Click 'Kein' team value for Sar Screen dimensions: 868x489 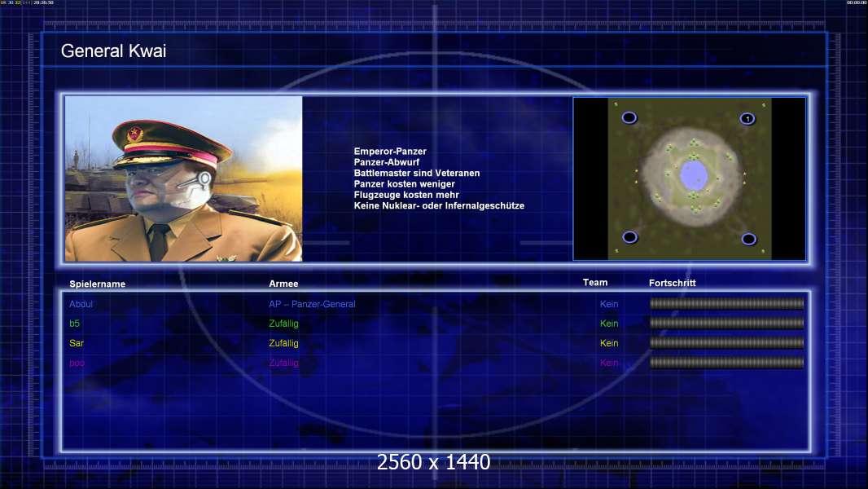609,343
